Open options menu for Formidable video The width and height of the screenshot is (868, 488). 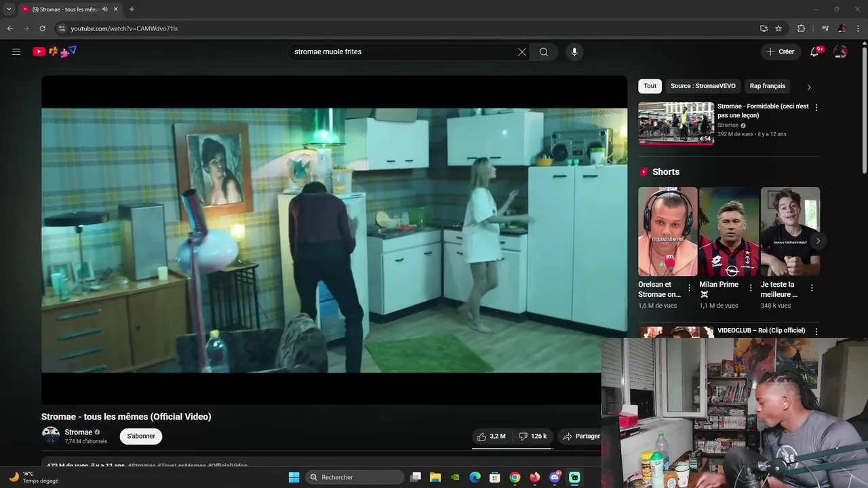[816, 107]
